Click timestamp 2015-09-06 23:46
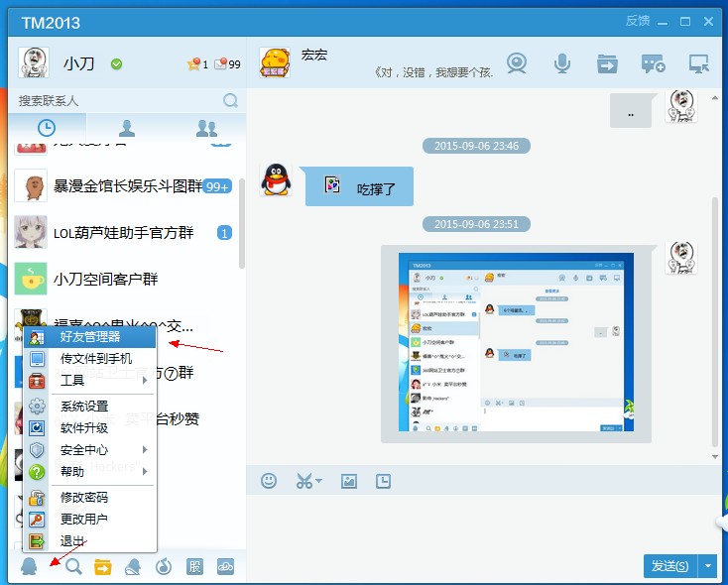The width and height of the screenshot is (728, 585). (476, 146)
